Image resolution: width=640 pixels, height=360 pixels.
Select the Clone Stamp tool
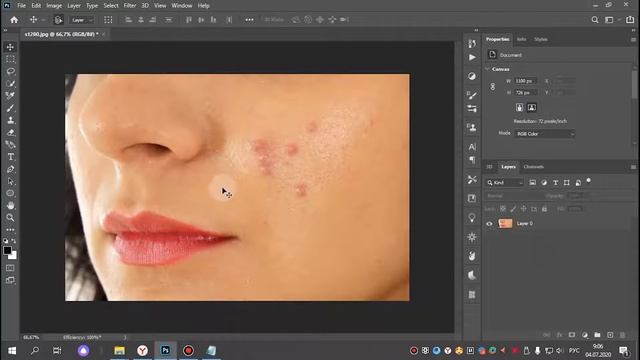10,120
